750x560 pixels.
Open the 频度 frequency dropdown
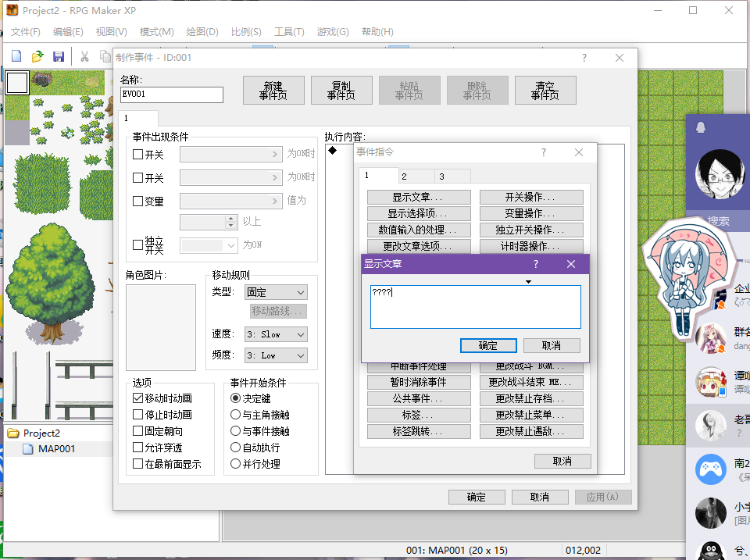click(276, 355)
